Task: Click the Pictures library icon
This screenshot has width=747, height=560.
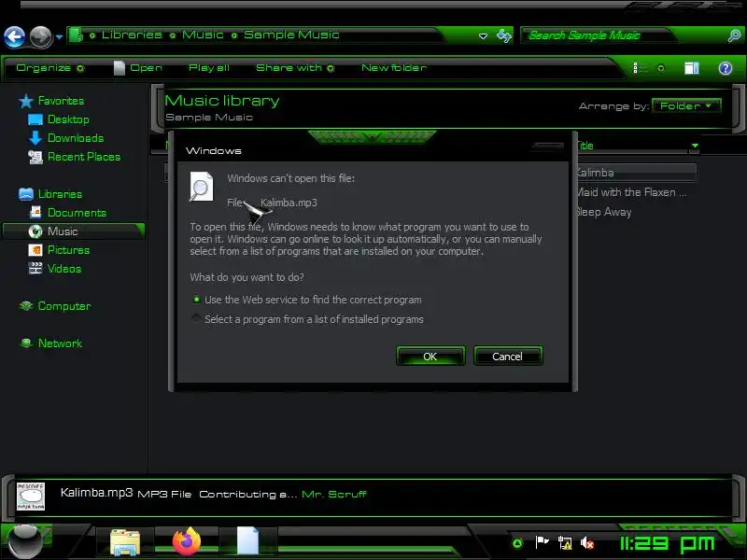Action: coord(35,250)
